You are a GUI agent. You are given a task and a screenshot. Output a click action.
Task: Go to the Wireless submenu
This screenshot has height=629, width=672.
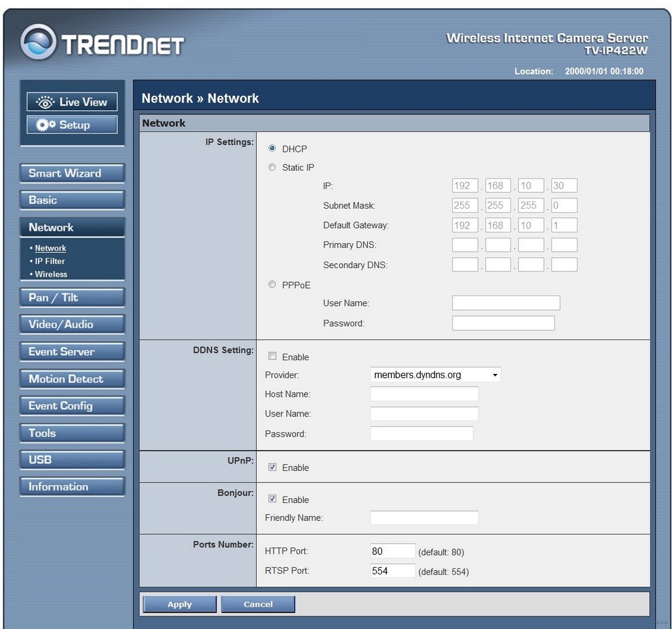pyautogui.click(x=51, y=274)
